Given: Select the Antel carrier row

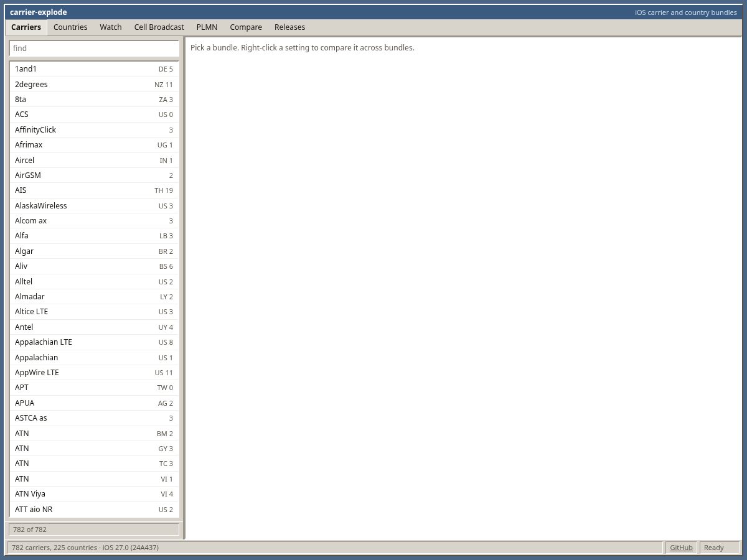Looking at the screenshot, I should (x=94, y=327).
